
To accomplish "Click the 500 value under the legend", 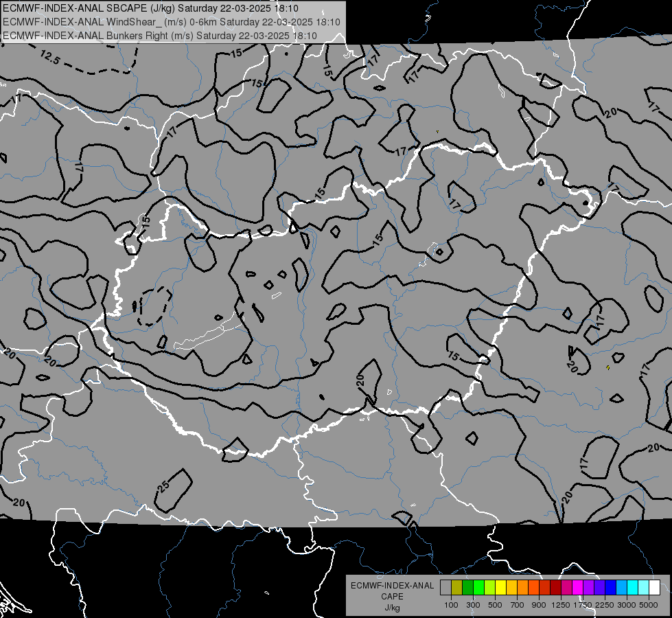I will pos(495,605).
